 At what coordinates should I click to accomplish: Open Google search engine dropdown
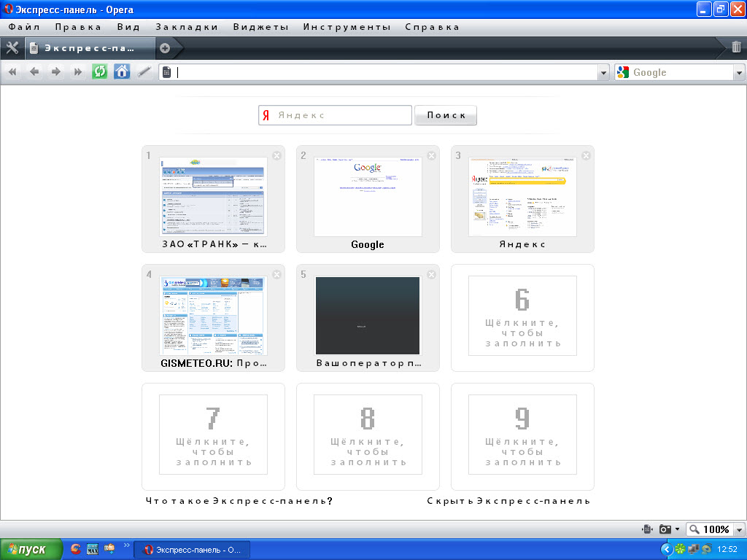[739, 72]
